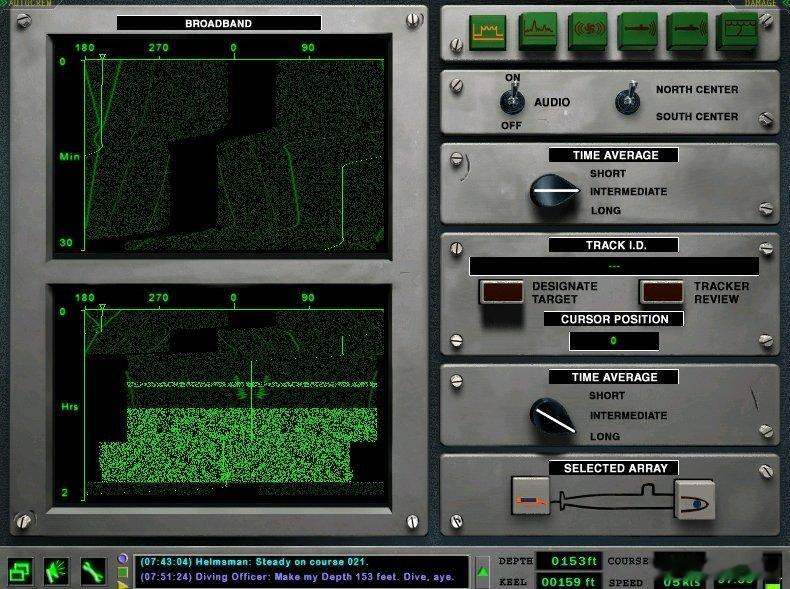
Task: Open the DEMON propeller analysis button
Action: click(587, 31)
